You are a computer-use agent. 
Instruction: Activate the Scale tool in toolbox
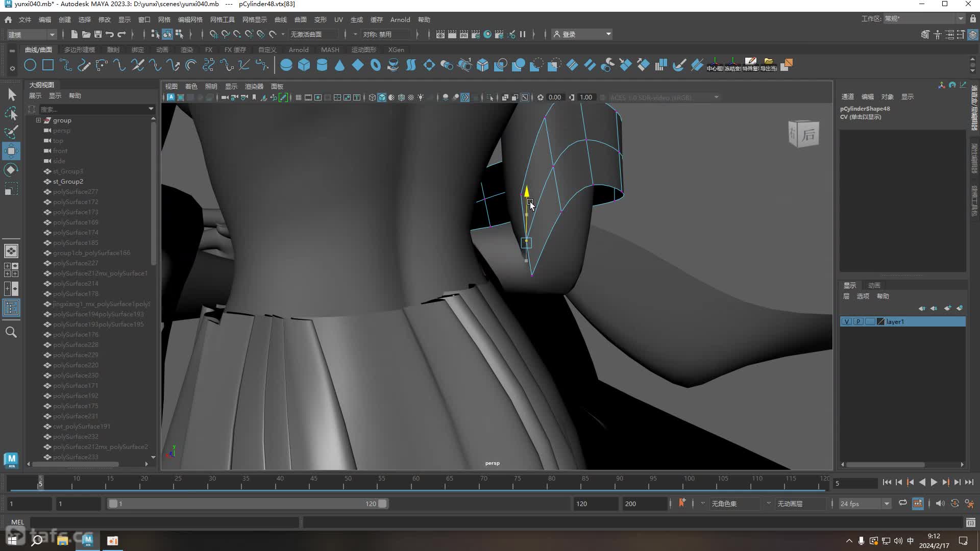(11, 189)
